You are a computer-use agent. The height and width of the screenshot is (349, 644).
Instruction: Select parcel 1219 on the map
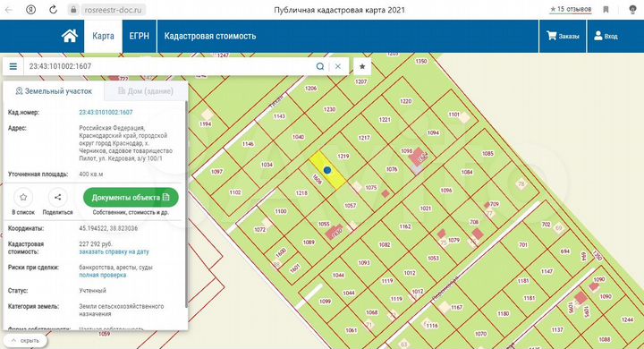click(343, 157)
